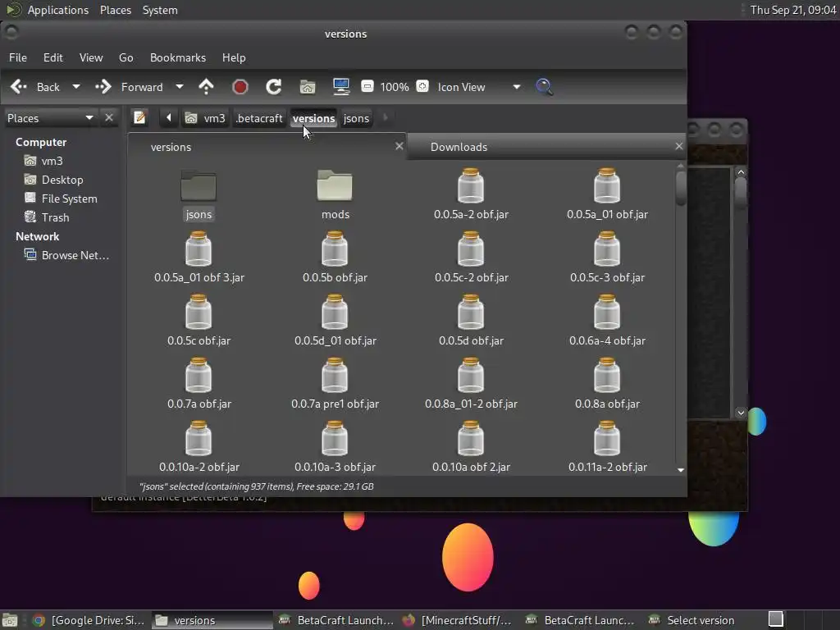
Task: Open the Icon View mode dropdown
Action: coord(478,87)
